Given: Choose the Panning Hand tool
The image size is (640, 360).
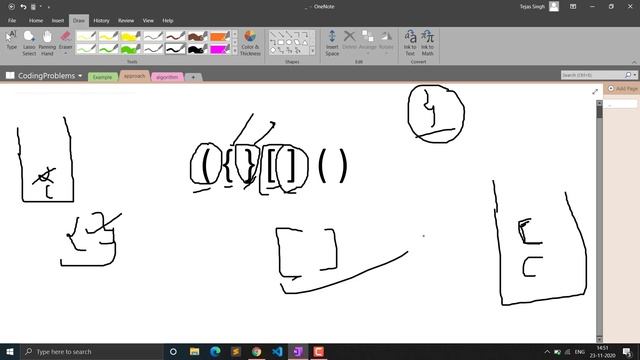Looking at the screenshot, I should [x=47, y=42].
